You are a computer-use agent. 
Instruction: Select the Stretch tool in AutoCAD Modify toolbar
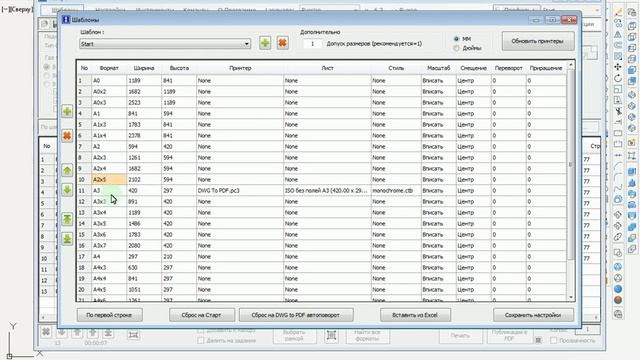[x=618, y=100]
